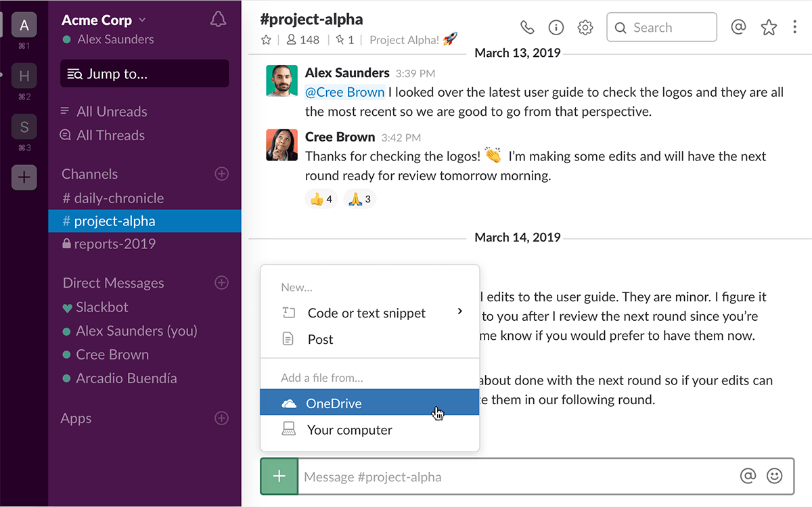This screenshot has width=812, height=507.
Task: Open channel settings gear icon
Action: pyautogui.click(x=585, y=28)
